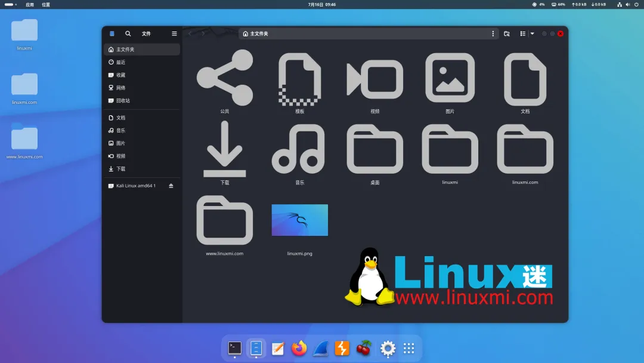Open 文档 in the sidebar
This screenshot has width=644, height=363.
(x=142, y=118)
